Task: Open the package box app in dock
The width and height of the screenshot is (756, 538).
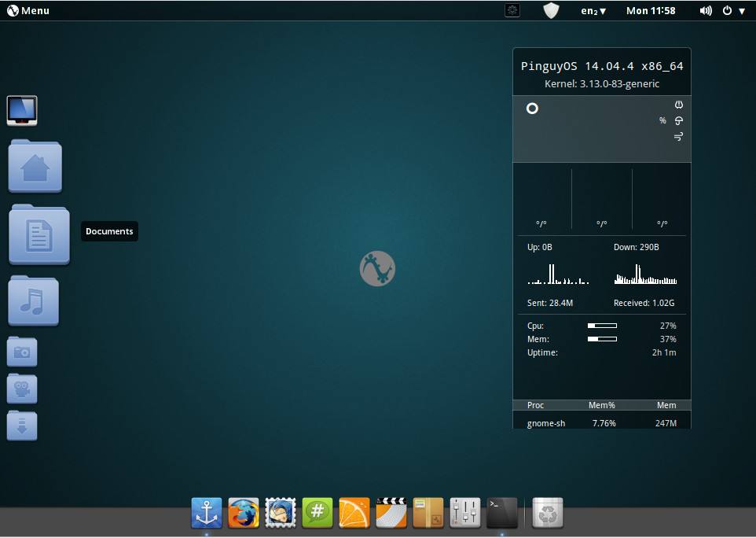Action: coord(428,513)
